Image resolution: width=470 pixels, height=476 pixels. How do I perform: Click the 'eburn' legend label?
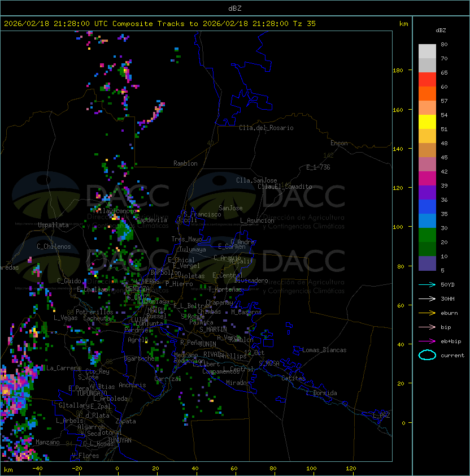pyautogui.click(x=449, y=313)
